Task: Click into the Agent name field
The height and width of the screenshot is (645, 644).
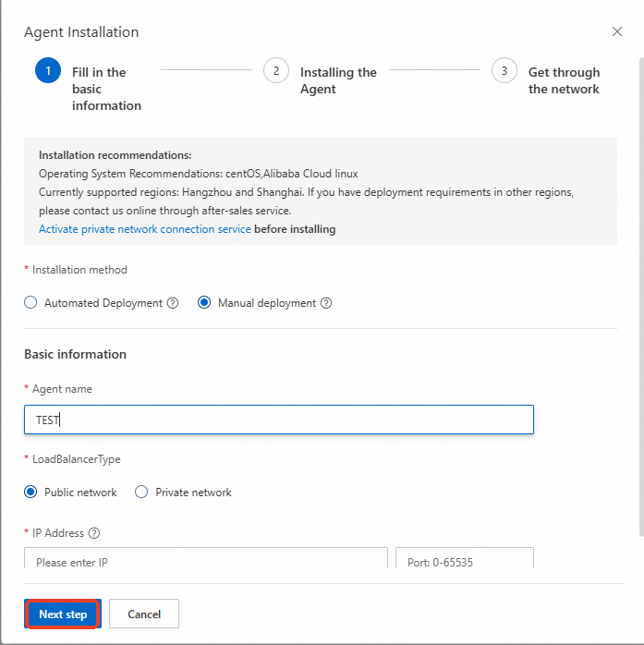Action: click(x=279, y=420)
